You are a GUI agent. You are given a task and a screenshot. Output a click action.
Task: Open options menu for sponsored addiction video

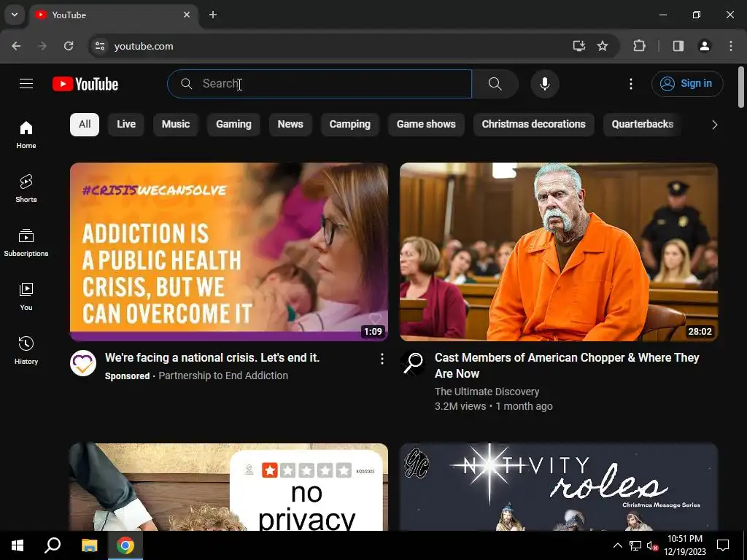click(382, 359)
